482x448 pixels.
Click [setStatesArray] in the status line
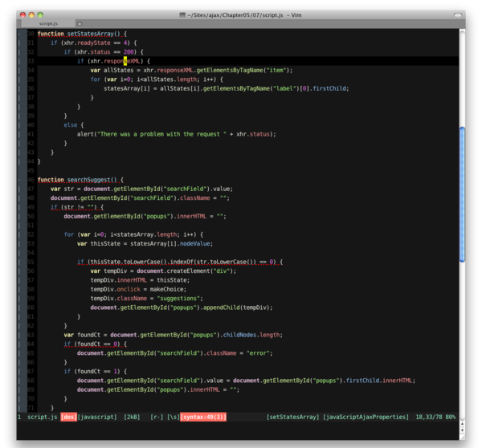pos(293,417)
